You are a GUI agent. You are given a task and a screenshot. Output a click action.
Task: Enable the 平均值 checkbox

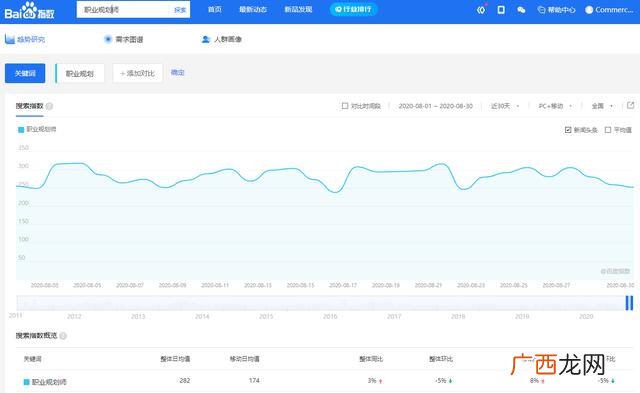608,130
